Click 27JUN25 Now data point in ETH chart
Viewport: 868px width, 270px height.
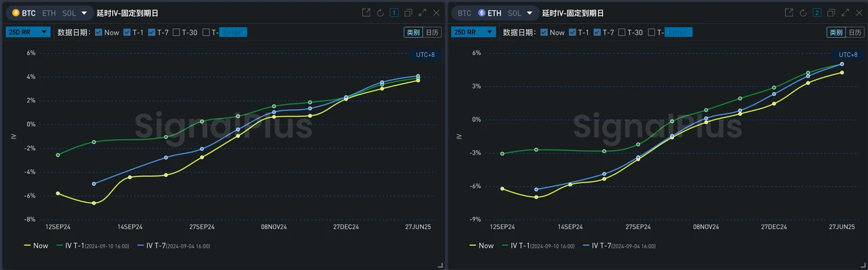coord(842,73)
